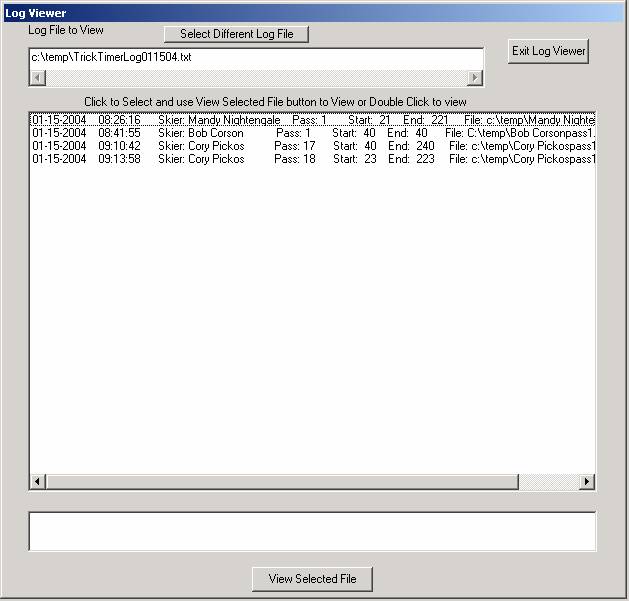Screen dimensions: 629x601
Task: Click blank area inside the log list
Action: click(310, 320)
